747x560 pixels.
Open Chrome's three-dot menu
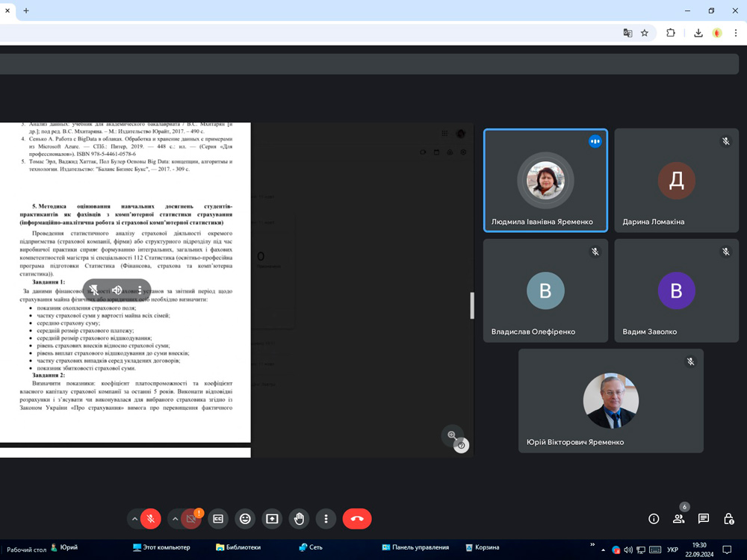[736, 33]
